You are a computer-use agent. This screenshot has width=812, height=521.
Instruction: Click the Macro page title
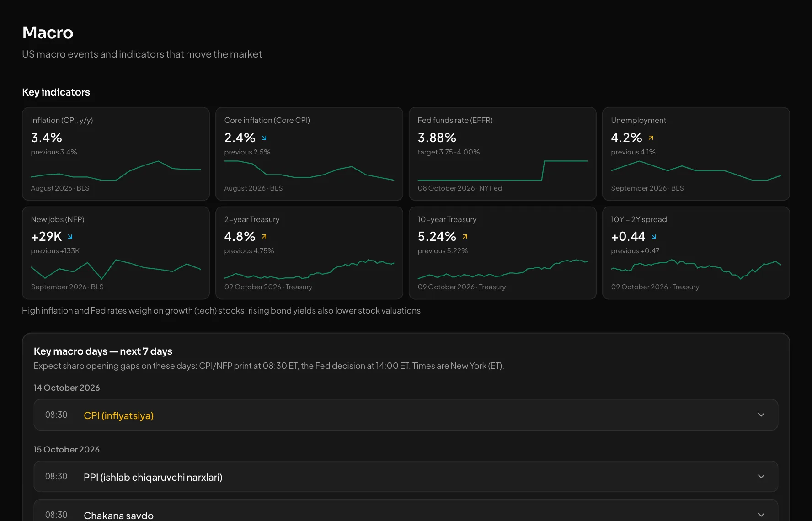(x=48, y=32)
